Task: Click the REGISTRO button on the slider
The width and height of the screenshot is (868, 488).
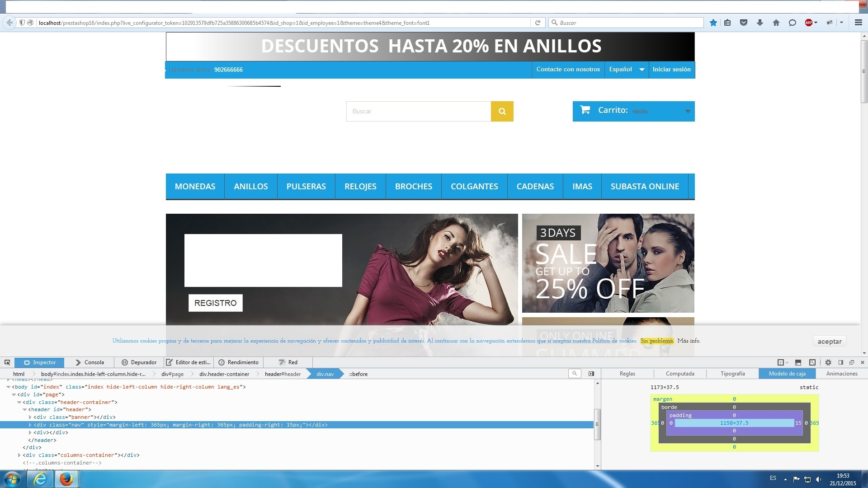Action: click(216, 303)
